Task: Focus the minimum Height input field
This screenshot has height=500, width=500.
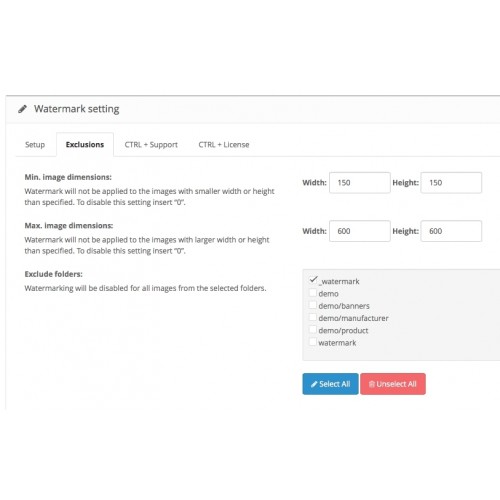Action: 451,183
